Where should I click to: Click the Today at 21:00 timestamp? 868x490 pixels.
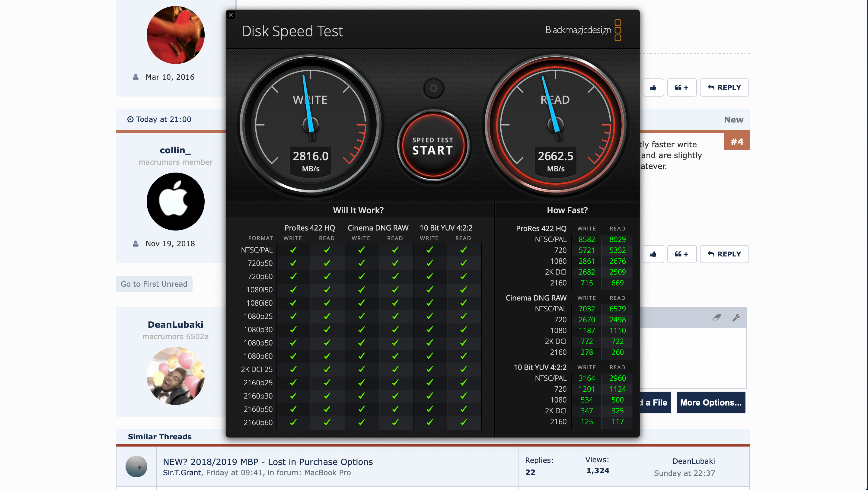163,119
